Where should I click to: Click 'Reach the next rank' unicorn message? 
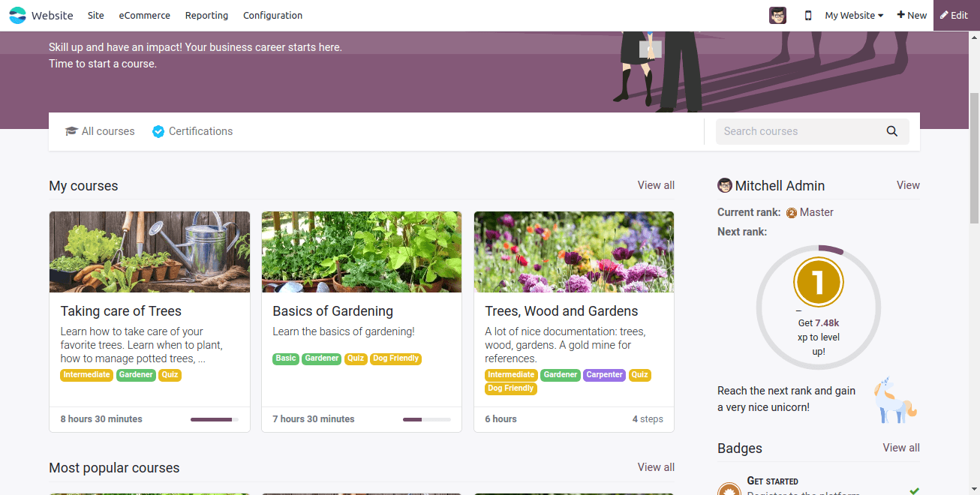[786, 399]
